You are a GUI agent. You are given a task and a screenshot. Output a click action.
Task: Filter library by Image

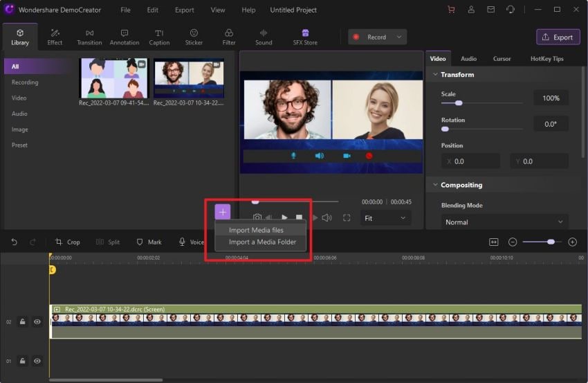[x=19, y=130]
